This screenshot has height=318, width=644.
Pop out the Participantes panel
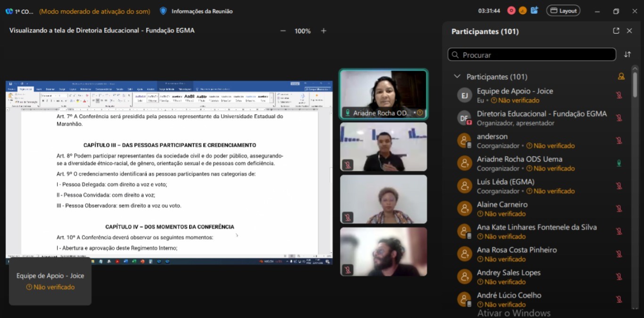[616, 31]
